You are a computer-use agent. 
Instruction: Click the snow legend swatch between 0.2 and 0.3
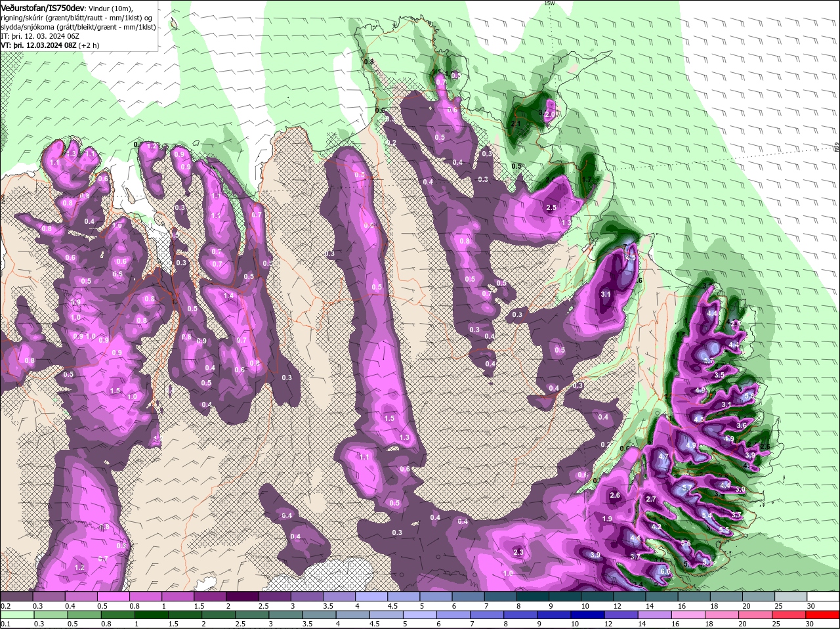click(x=16, y=596)
